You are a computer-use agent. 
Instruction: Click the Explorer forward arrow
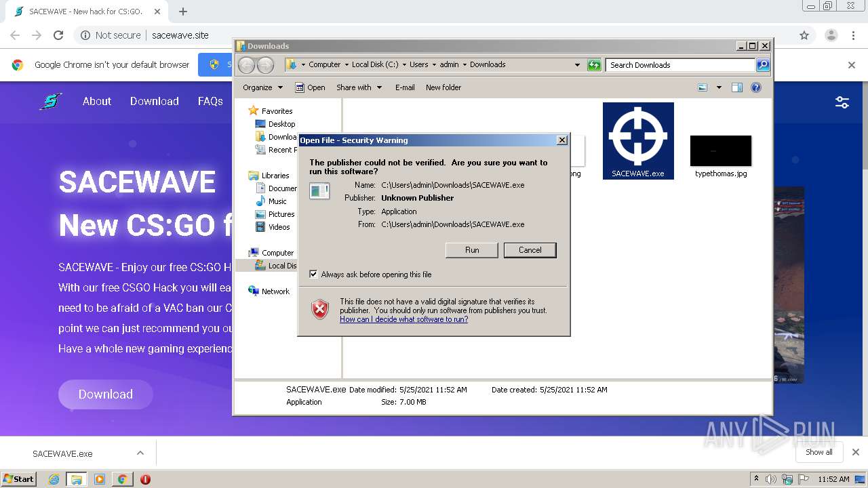[x=266, y=65]
